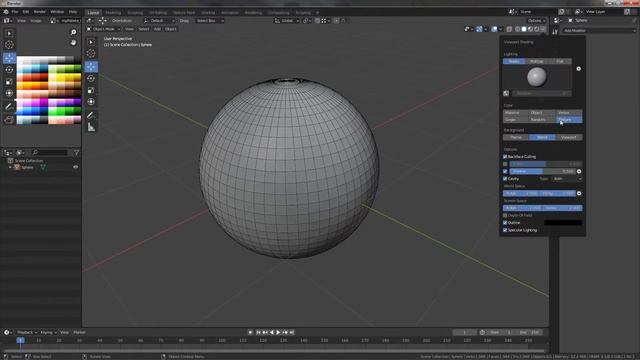640x360 pixels.
Task: Set color mode to Random
Action: click(x=543, y=120)
